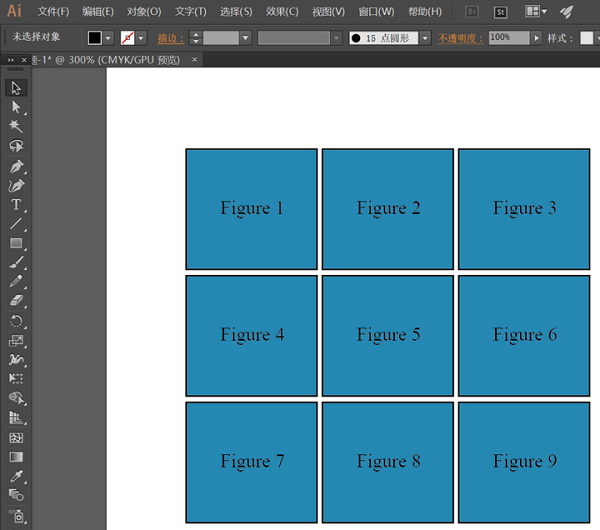
Task: Select the Eyedropper tool
Action: [16, 476]
